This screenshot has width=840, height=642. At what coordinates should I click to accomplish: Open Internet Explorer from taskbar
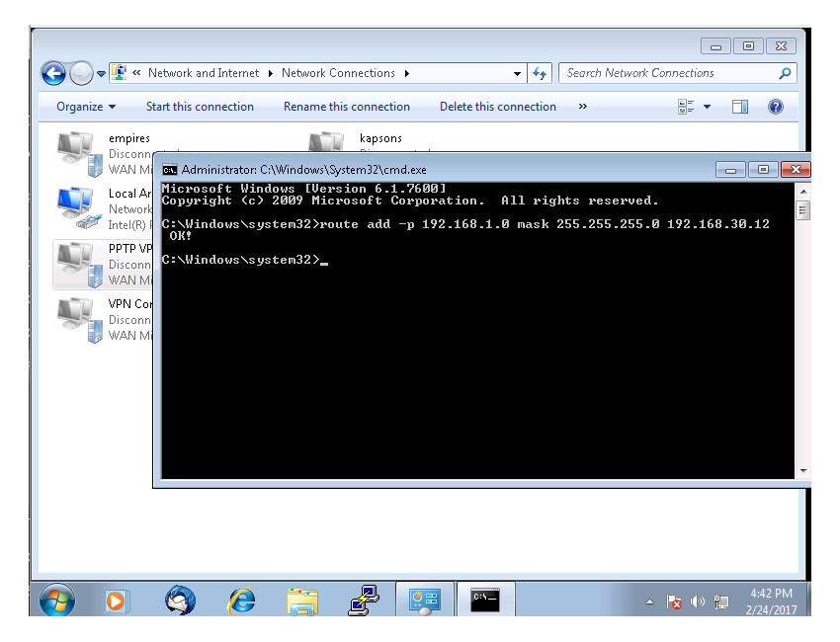tap(242, 600)
